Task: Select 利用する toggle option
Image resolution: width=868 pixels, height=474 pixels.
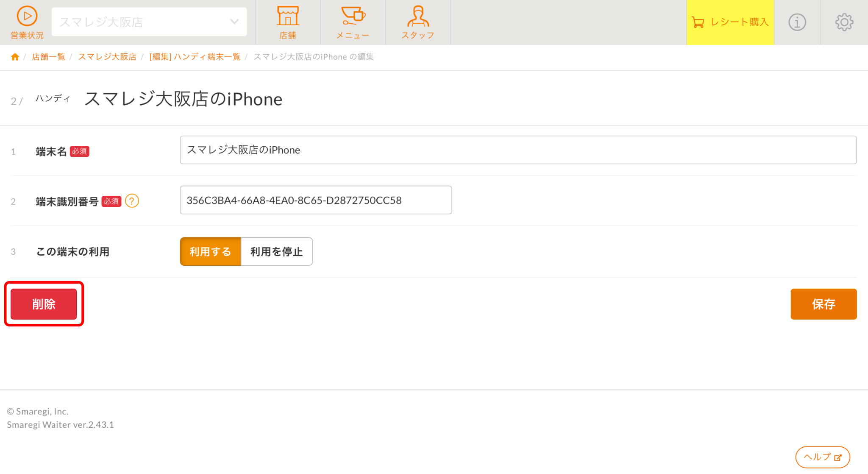Action: pyautogui.click(x=210, y=251)
